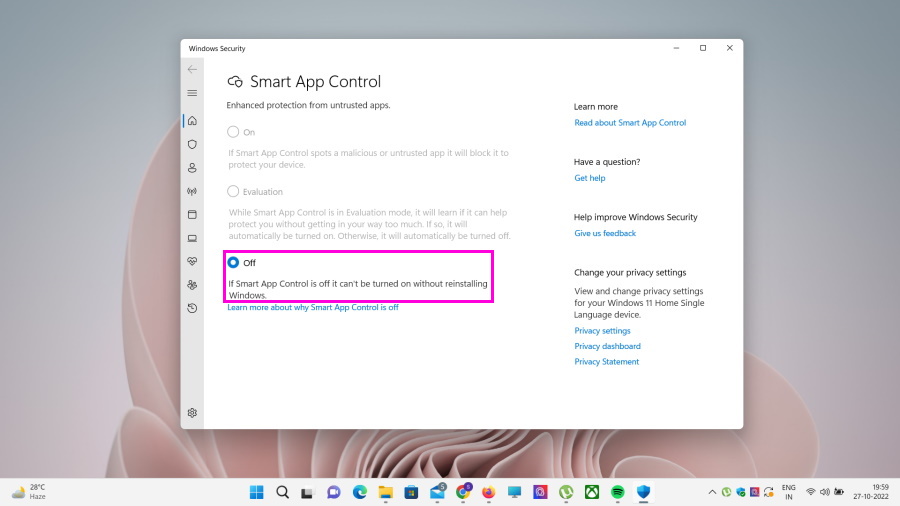Expand the hamburger navigation menu

point(192,93)
